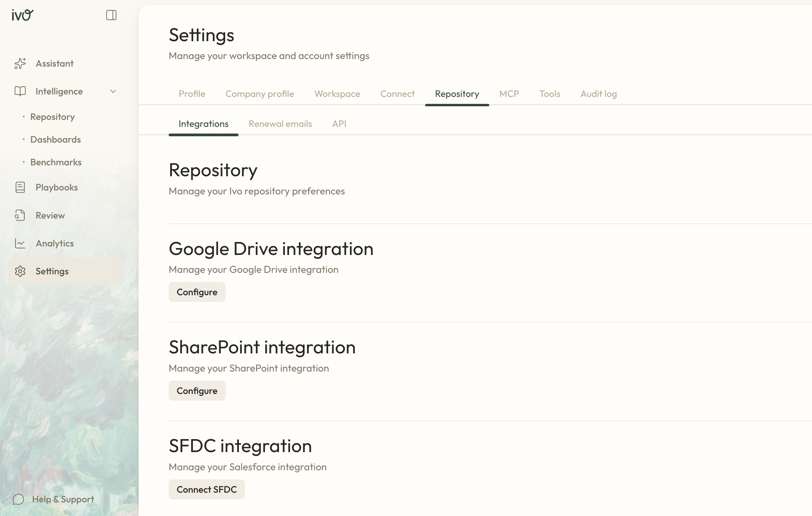Go to Dashboards in sidebar
This screenshot has width=812, height=516.
click(55, 139)
